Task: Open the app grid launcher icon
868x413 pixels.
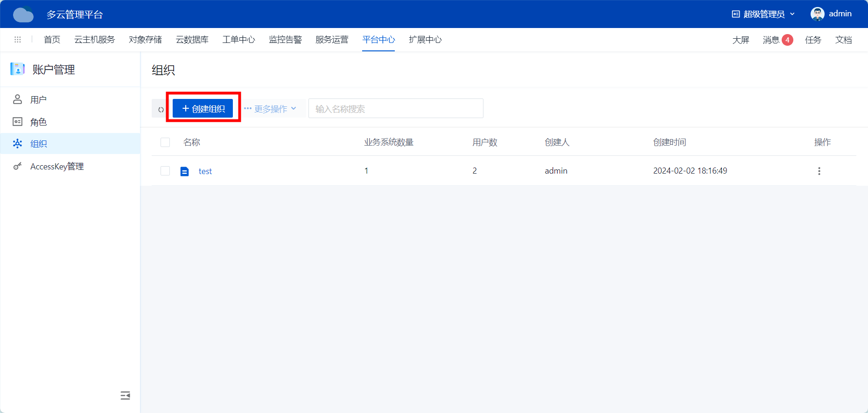Action: 18,40
